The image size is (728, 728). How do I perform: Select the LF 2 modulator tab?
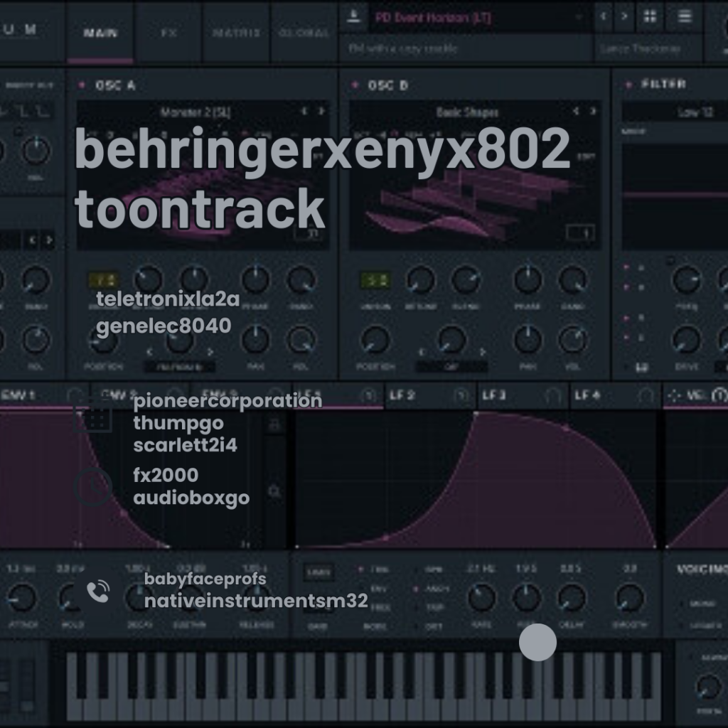pos(430,395)
